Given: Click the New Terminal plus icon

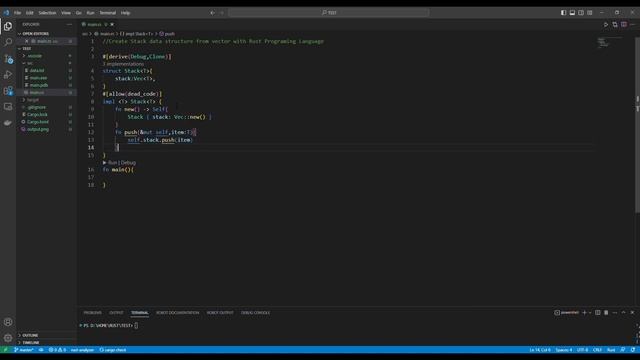Looking at the screenshot, I should (x=584, y=313).
